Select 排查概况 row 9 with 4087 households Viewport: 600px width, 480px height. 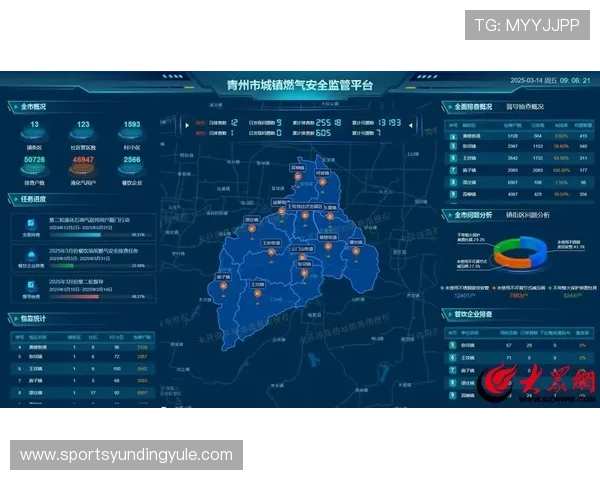click(519, 194)
